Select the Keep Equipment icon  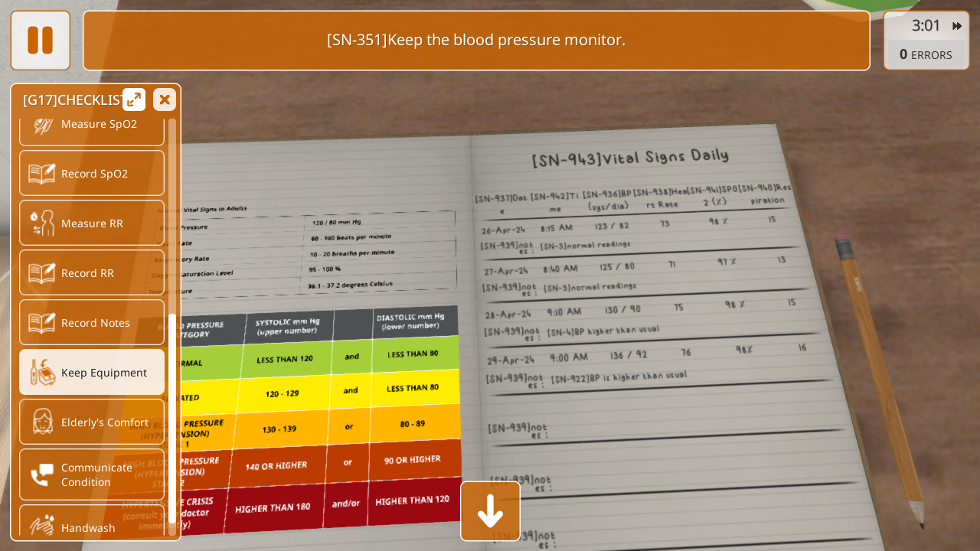click(x=42, y=373)
